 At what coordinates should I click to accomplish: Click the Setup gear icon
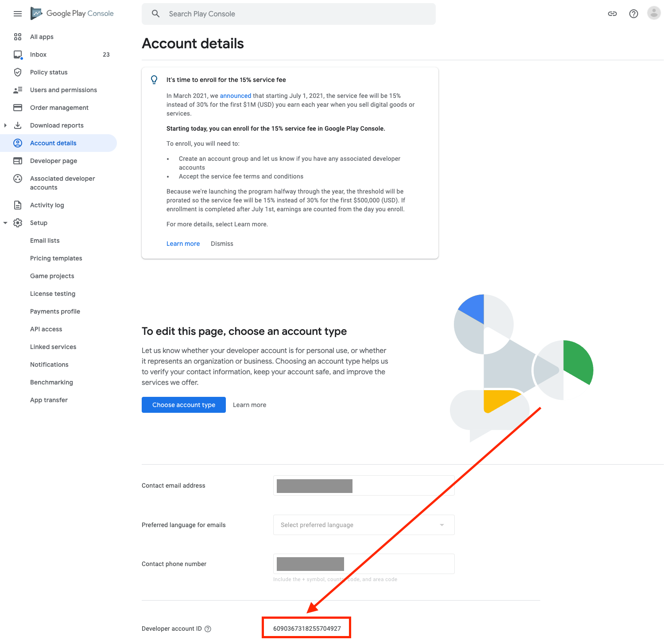coord(18,223)
